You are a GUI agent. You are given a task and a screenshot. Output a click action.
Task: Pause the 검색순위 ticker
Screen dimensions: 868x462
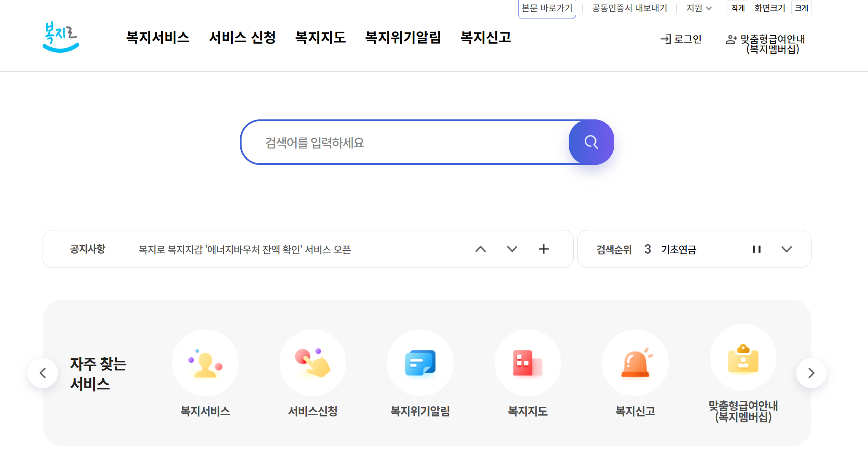(x=757, y=249)
